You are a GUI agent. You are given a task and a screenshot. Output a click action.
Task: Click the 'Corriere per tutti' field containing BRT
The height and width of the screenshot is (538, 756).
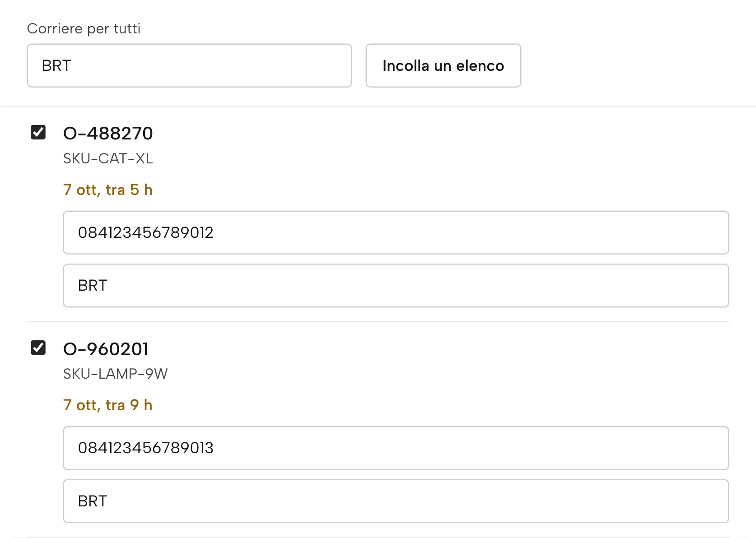coord(189,65)
